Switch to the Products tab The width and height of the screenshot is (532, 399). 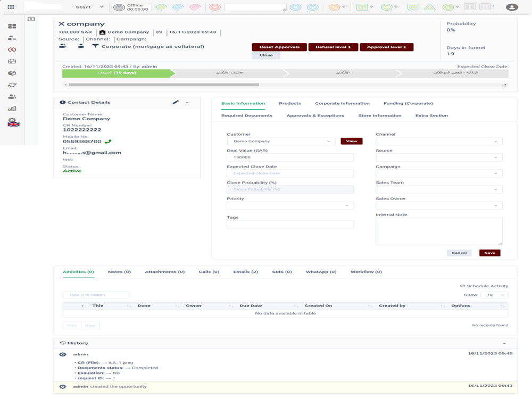pos(290,104)
